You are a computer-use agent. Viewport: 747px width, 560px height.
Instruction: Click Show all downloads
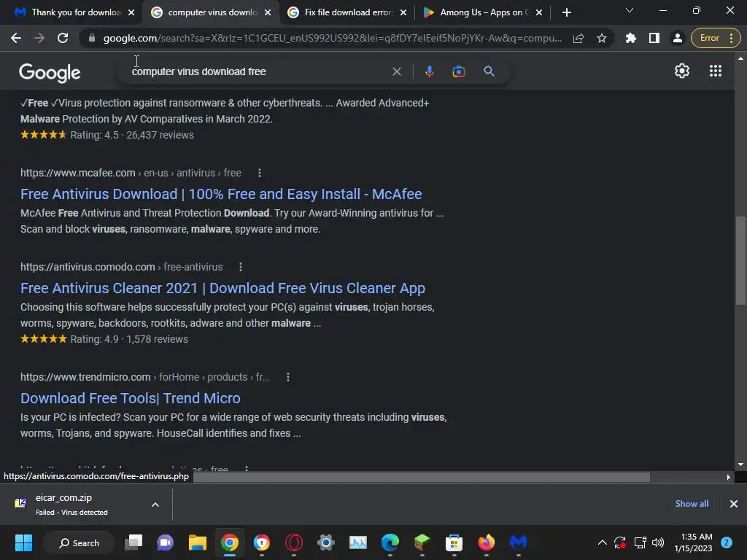[x=692, y=504]
